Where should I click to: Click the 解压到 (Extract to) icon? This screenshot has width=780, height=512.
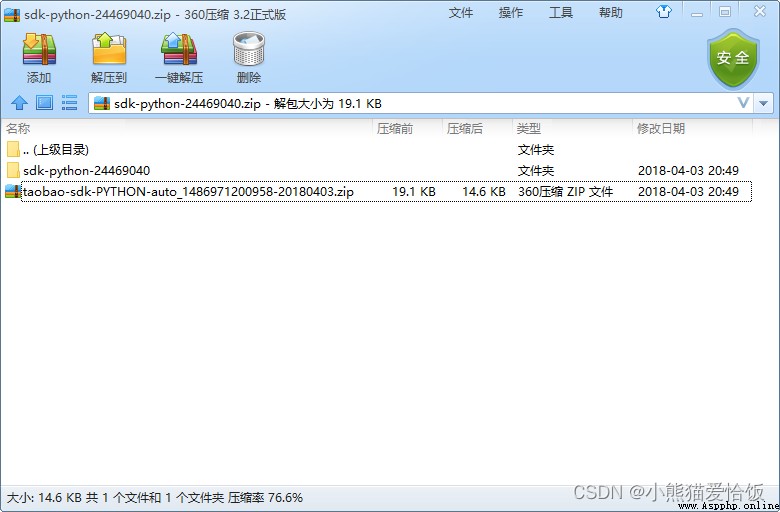point(109,49)
